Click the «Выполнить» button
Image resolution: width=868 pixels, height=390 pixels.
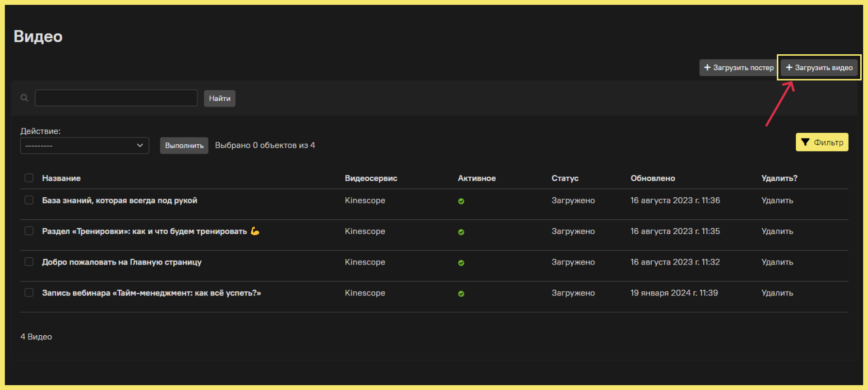coord(184,145)
